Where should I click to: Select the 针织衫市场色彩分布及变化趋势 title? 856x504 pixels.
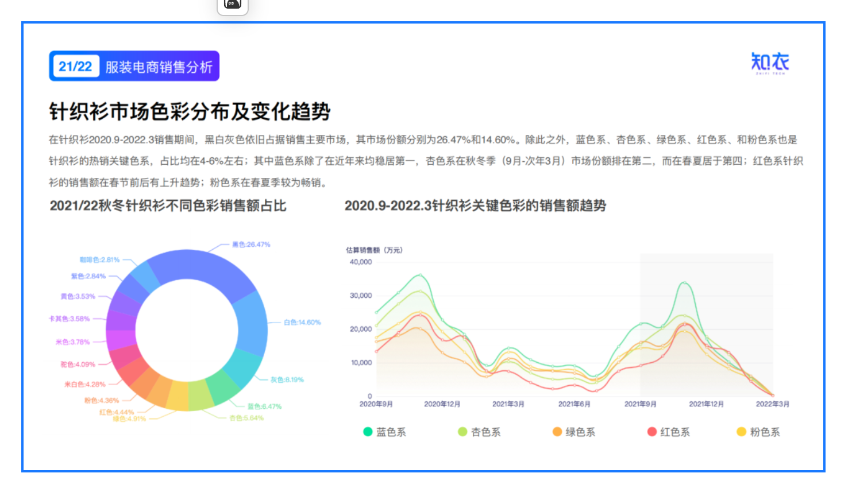point(190,111)
